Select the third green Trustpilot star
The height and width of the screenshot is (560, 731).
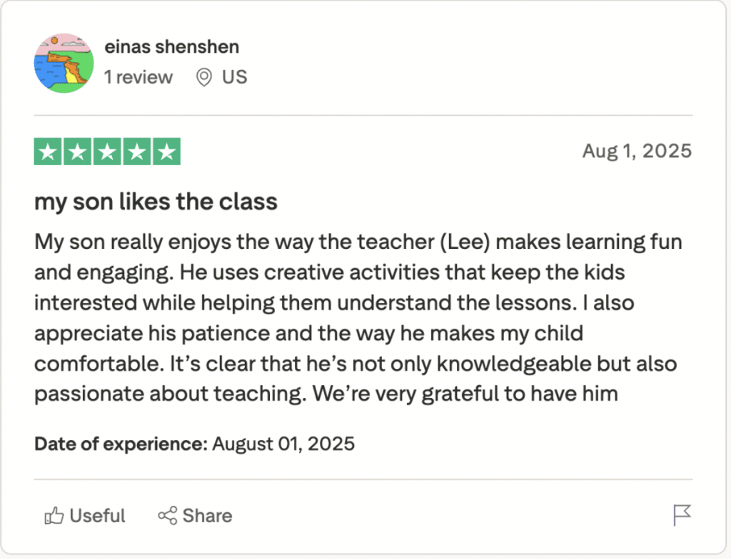[x=107, y=151]
